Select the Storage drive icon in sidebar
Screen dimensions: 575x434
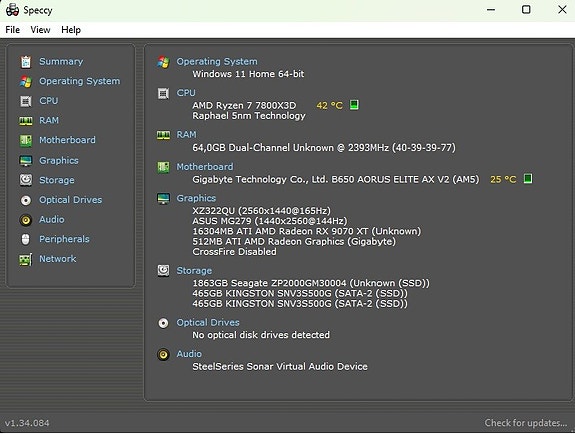(26, 180)
